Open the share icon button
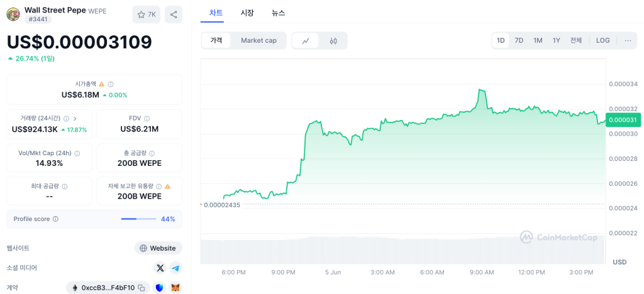The height and width of the screenshot is (294, 644). [174, 14]
